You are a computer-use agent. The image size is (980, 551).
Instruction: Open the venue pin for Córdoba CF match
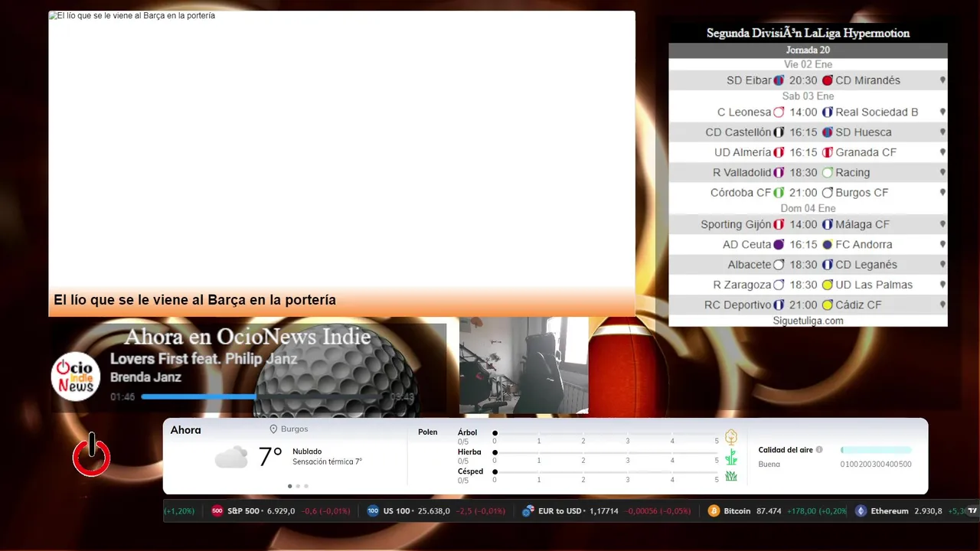tap(942, 193)
